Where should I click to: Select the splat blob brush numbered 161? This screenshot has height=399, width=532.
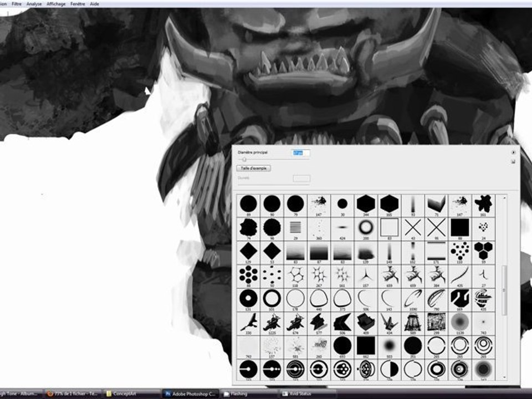(483, 206)
